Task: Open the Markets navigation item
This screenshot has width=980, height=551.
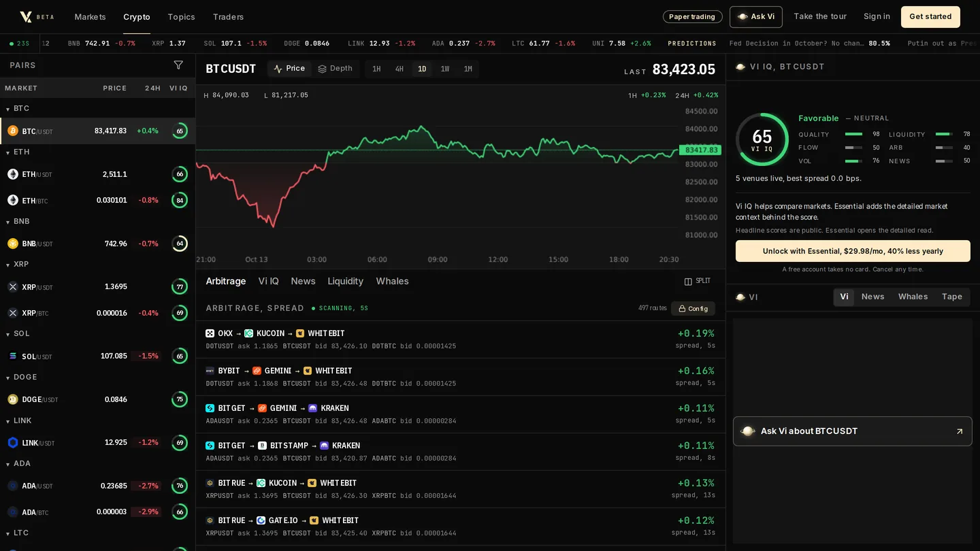Action: 90,17
